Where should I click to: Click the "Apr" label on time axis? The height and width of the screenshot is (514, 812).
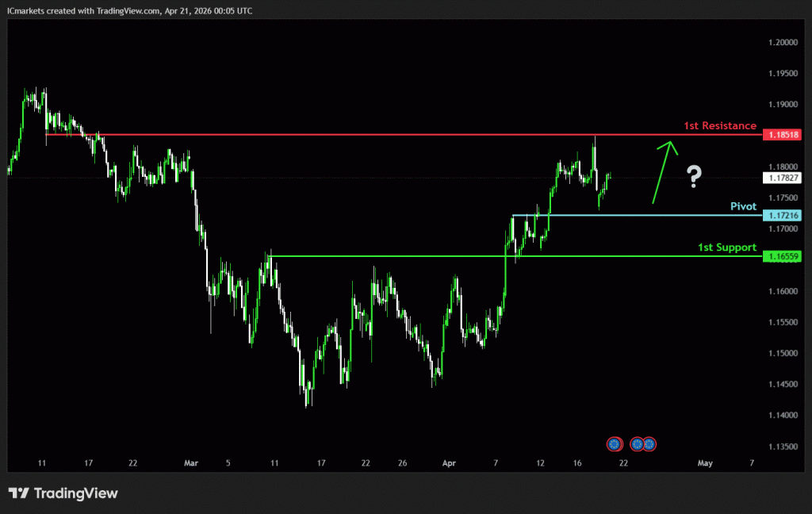coord(450,462)
